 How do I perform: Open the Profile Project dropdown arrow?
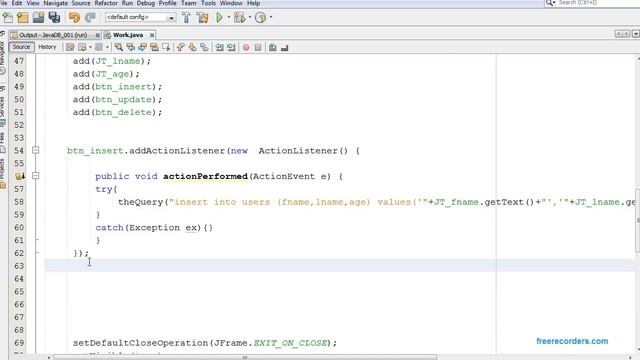[x=271, y=18]
